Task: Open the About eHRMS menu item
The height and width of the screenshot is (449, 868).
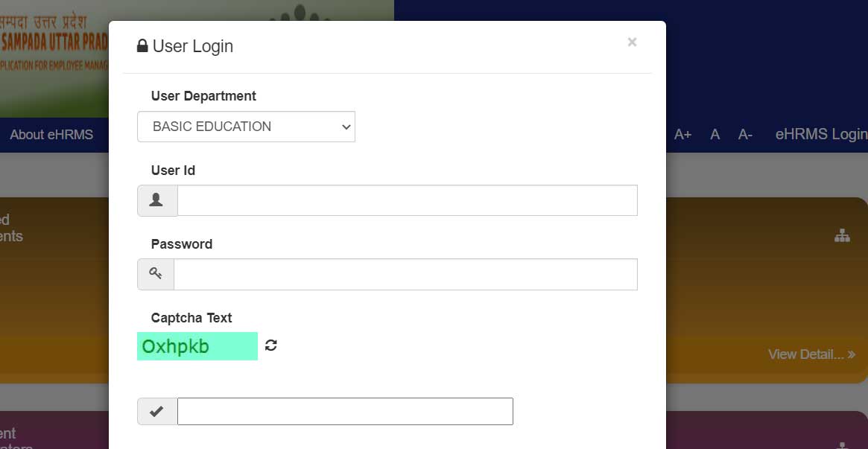Action: [51, 135]
